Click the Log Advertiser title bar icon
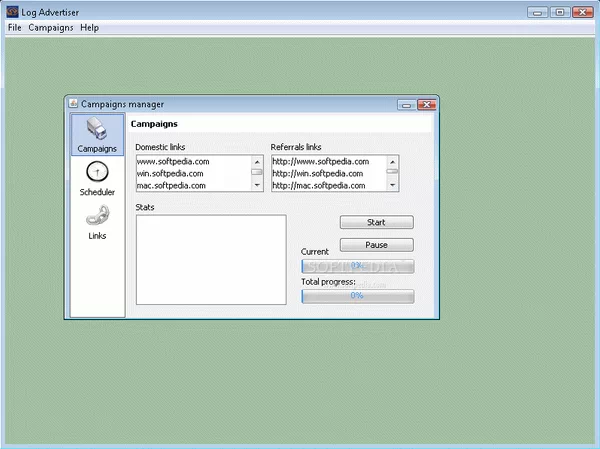The width and height of the screenshot is (600, 449). click(x=12, y=12)
